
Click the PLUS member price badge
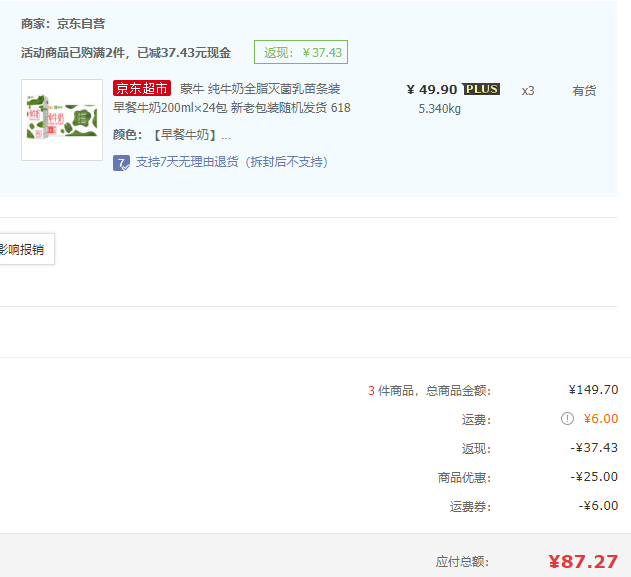pyautogui.click(x=481, y=89)
